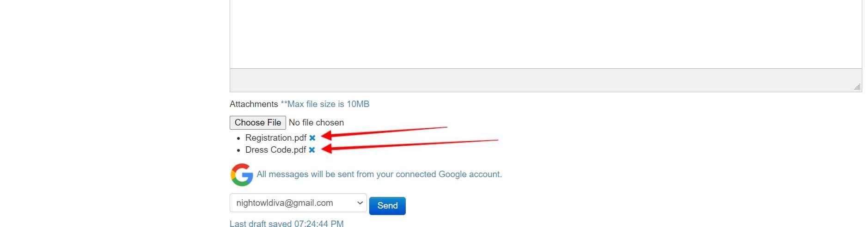Remove the Registration.pdf attachment
868x227 pixels.
tap(312, 138)
